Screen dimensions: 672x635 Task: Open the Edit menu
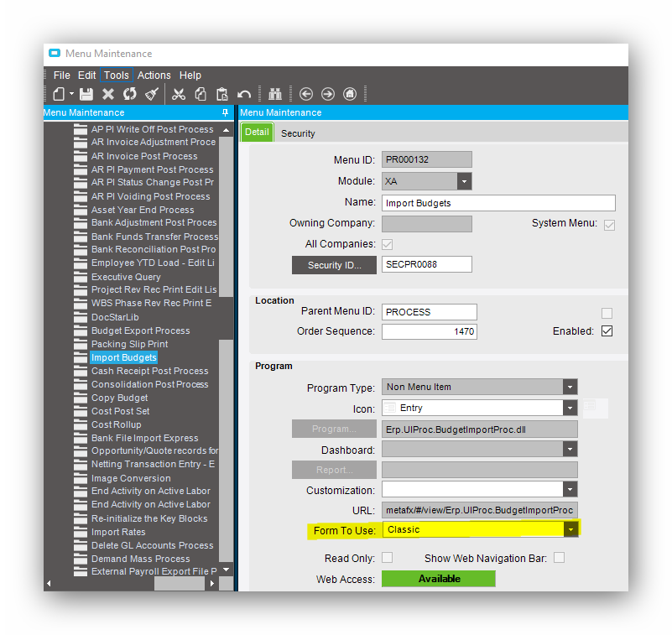point(86,75)
